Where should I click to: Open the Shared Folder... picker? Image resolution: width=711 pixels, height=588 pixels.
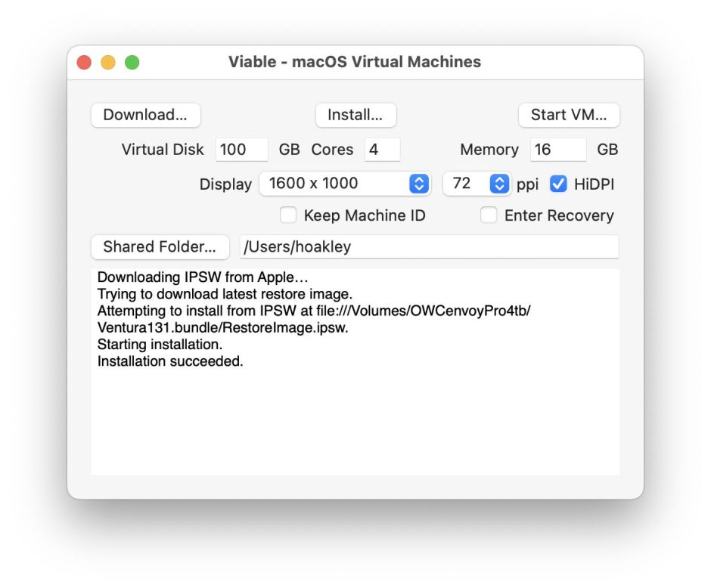tap(160, 246)
